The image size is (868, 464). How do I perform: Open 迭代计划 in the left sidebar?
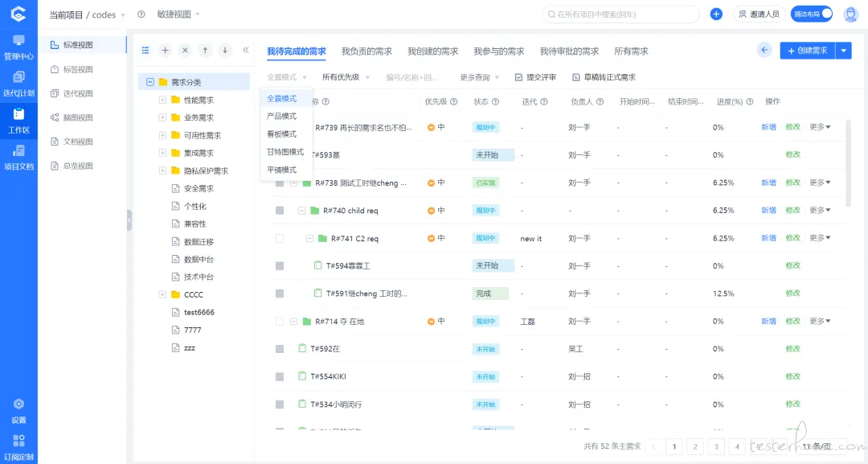click(x=18, y=84)
